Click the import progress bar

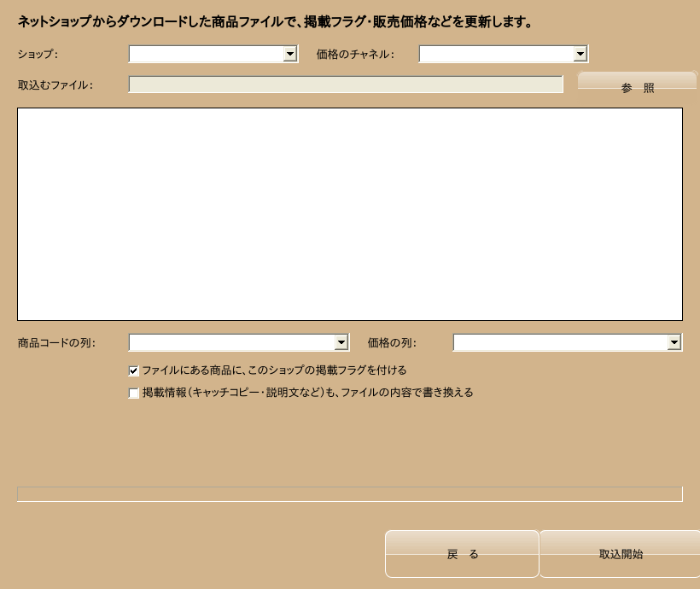(x=350, y=494)
